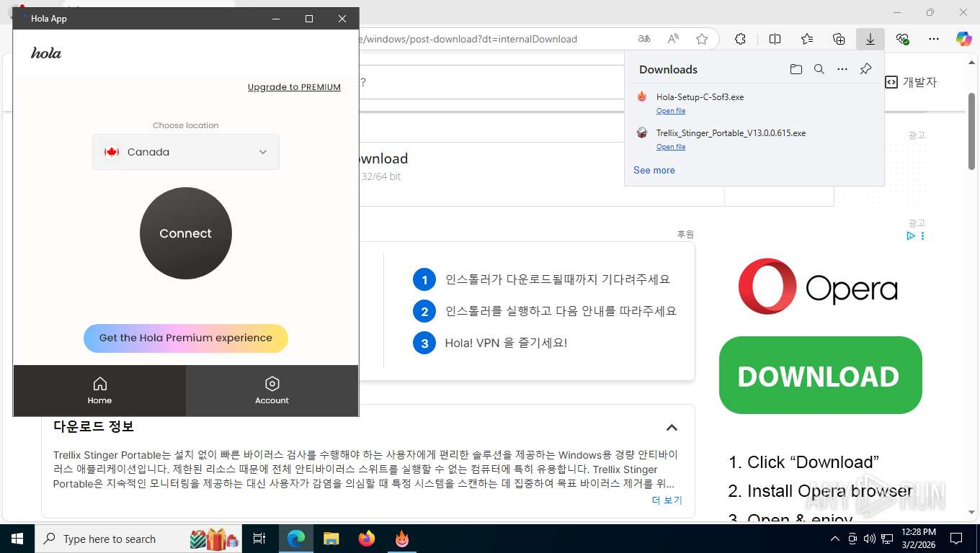Image resolution: width=980 pixels, height=553 pixels.
Task: Click the Connect button in Hola App
Action: (x=185, y=233)
